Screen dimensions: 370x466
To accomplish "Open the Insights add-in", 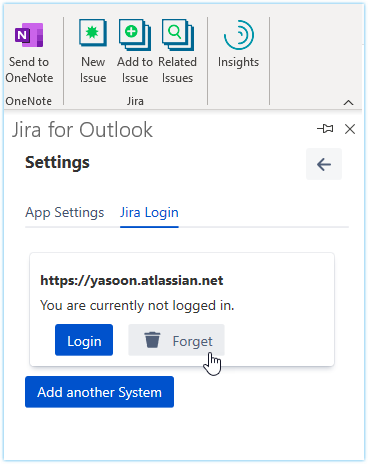I will (x=238, y=44).
